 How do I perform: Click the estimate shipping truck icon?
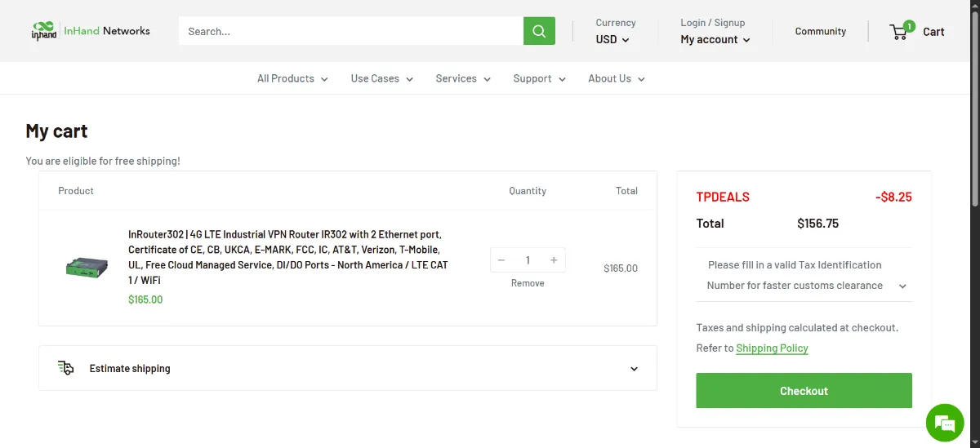tap(66, 368)
